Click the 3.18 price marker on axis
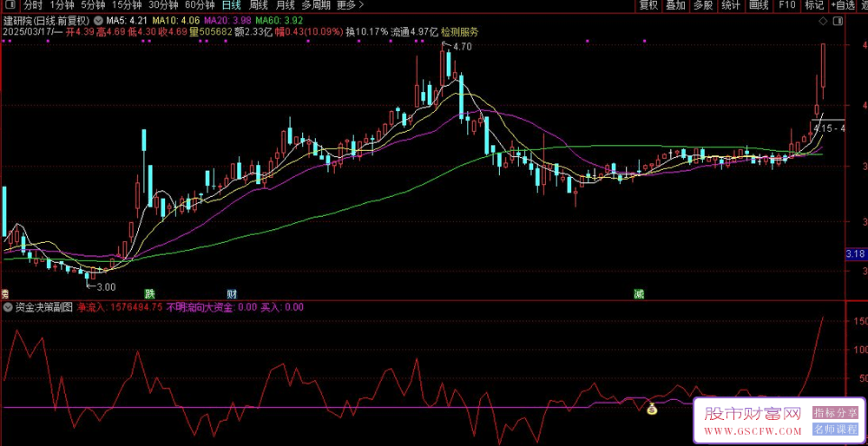 coord(855,253)
